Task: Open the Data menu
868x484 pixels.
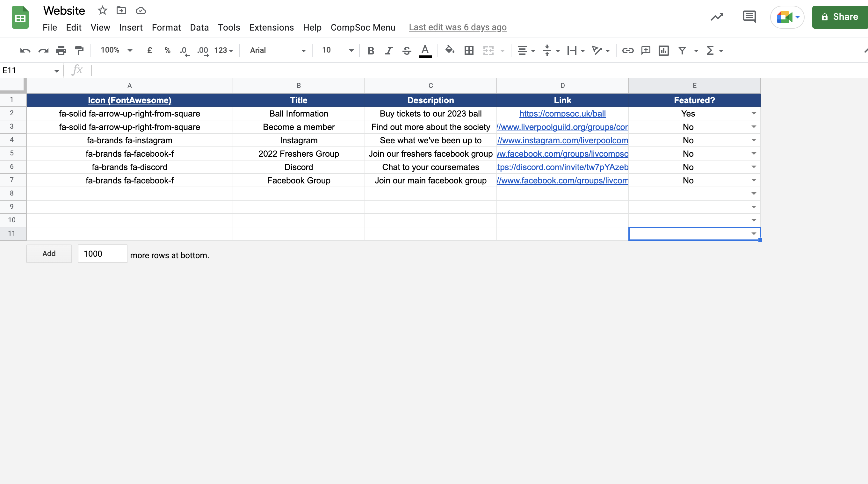Action: [199, 27]
